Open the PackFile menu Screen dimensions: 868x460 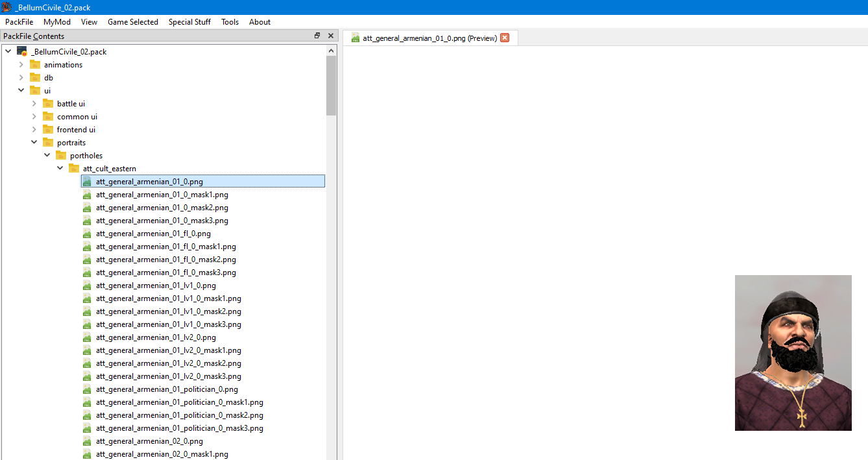point(19,21)
